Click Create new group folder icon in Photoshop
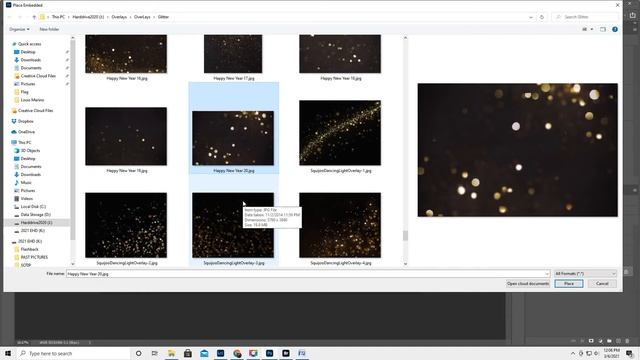The image size is (640, 360). (x=609, y=341)
